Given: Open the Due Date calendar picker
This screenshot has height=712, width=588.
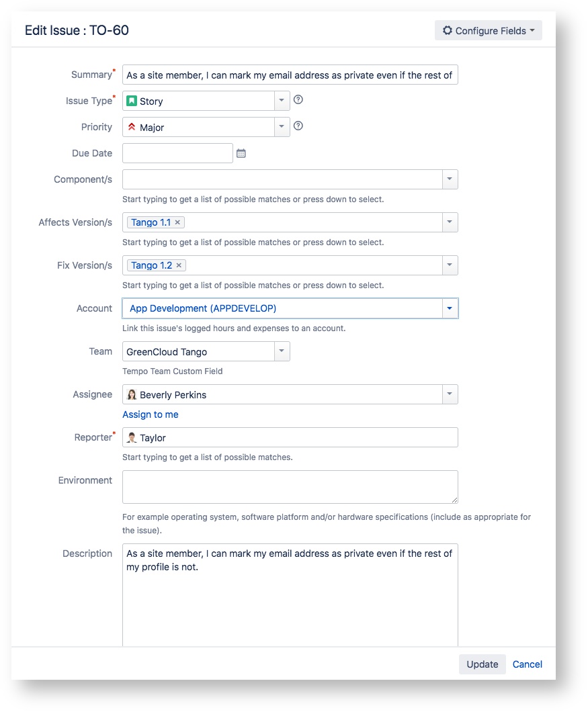Looking at the screenshot, I should (x=241, y=154).
